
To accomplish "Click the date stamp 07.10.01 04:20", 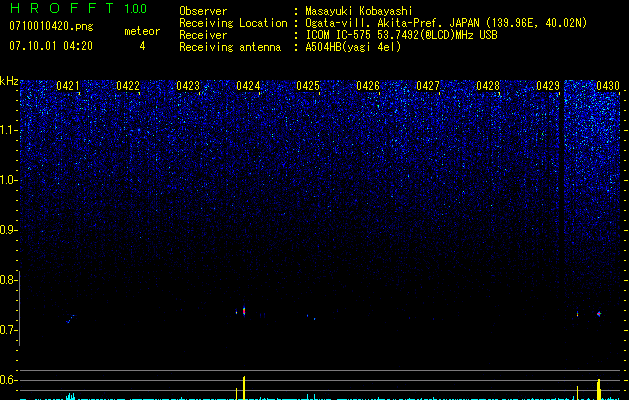I will coord(51,46).
